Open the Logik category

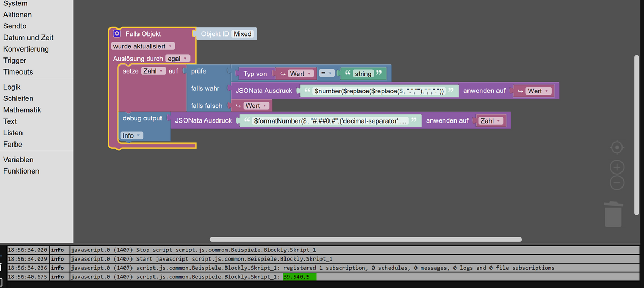tap(13, 87)
